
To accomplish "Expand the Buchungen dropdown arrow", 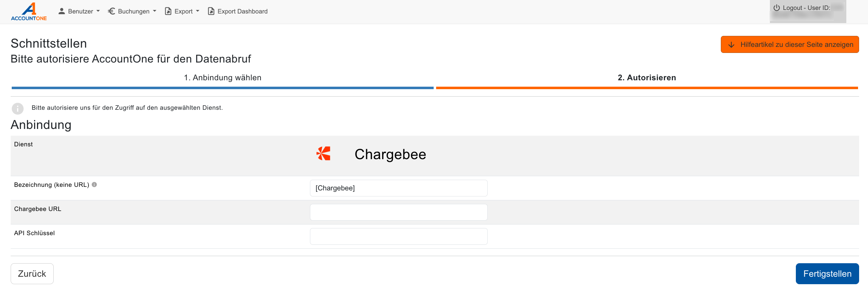I will click(x=155, y=11).
